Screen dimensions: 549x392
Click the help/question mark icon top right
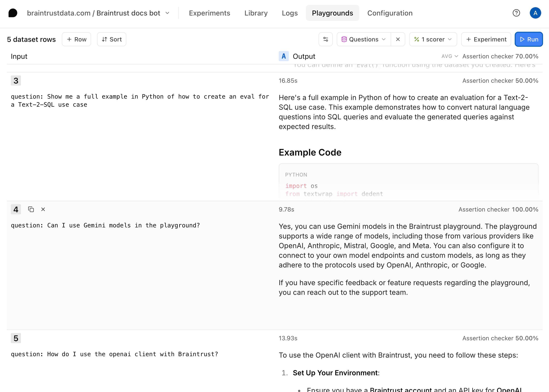tap(517, 13)
